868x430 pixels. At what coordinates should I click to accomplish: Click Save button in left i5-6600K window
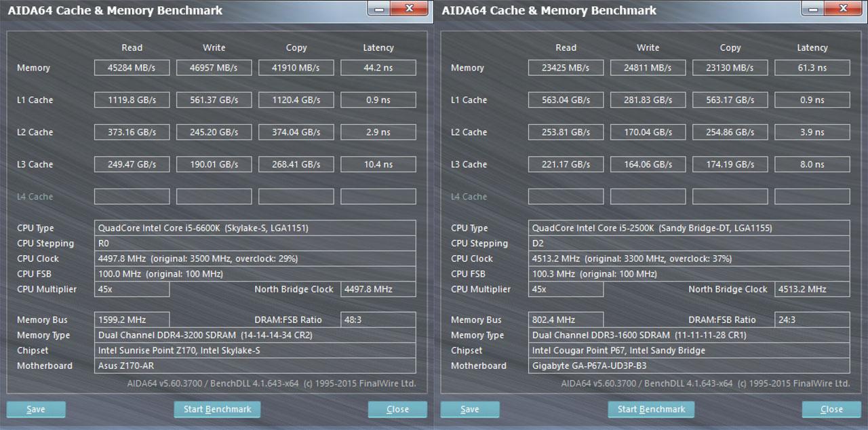(x=36, y=409)
